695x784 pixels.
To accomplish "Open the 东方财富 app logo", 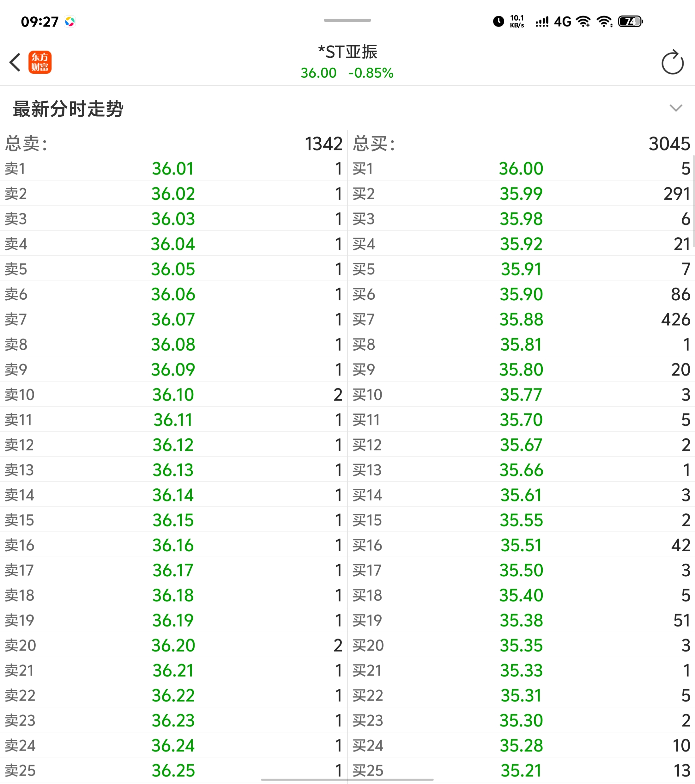I will [x=40, y=62].
